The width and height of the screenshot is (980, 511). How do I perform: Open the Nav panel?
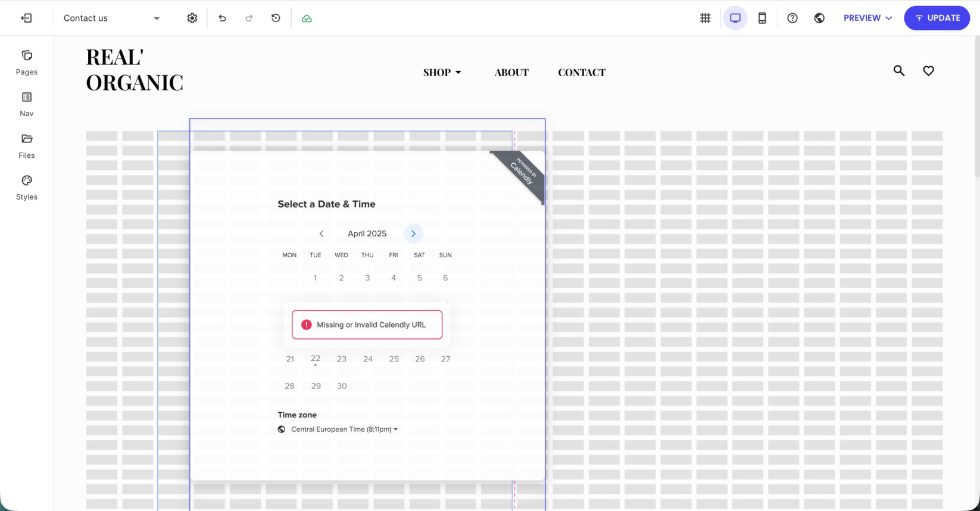pos(27,104)
